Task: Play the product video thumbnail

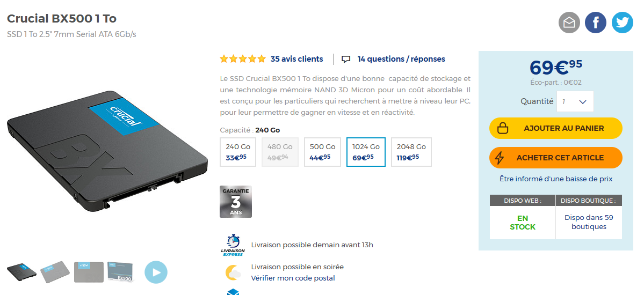Action: pos(156,272)
